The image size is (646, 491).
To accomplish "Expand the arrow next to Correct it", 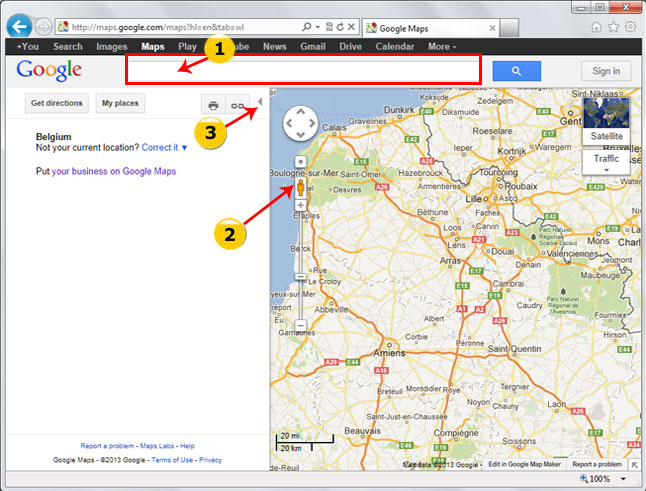I will point(185,148).
